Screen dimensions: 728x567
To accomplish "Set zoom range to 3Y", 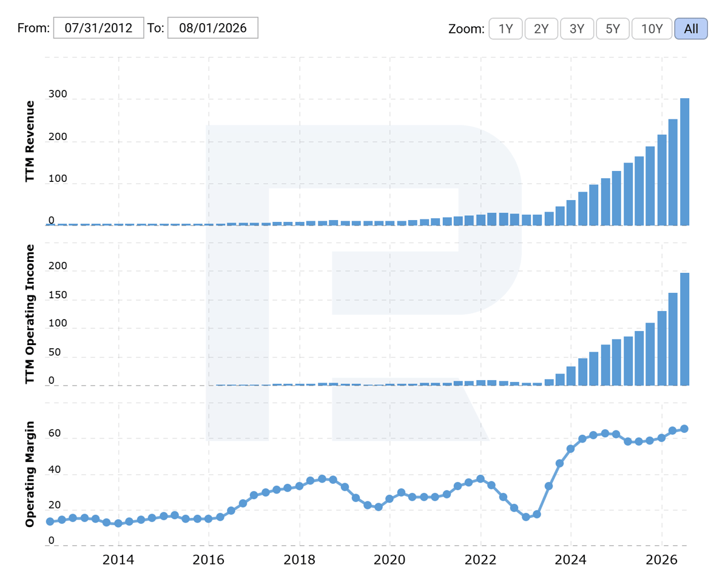I will click(x=577, y=29).
